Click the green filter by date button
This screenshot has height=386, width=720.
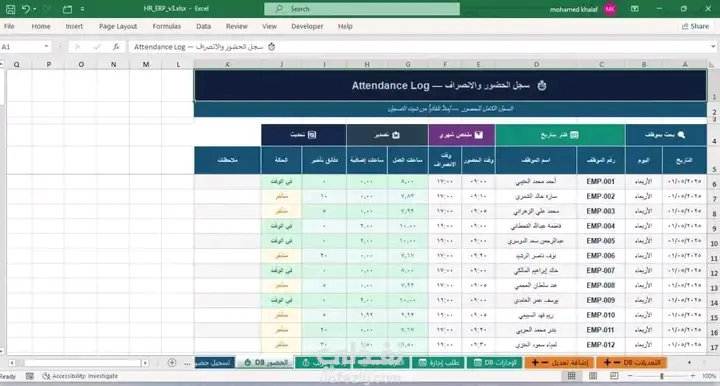tap(560, 135)
